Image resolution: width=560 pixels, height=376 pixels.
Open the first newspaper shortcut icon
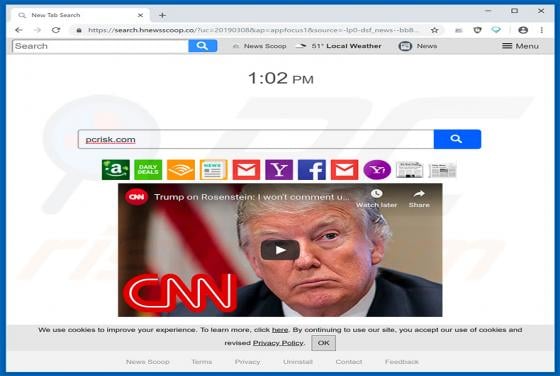pyautogui.click(x=410, y=170)
